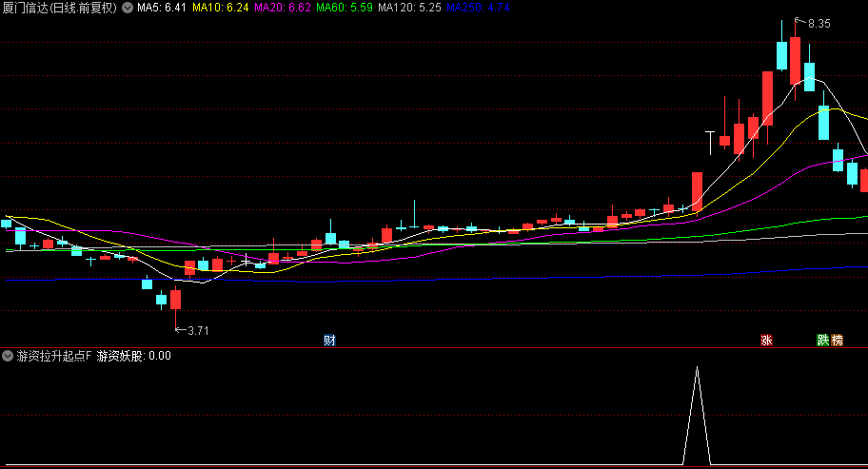Click the 8.35 high price marker

pos(817,24)
